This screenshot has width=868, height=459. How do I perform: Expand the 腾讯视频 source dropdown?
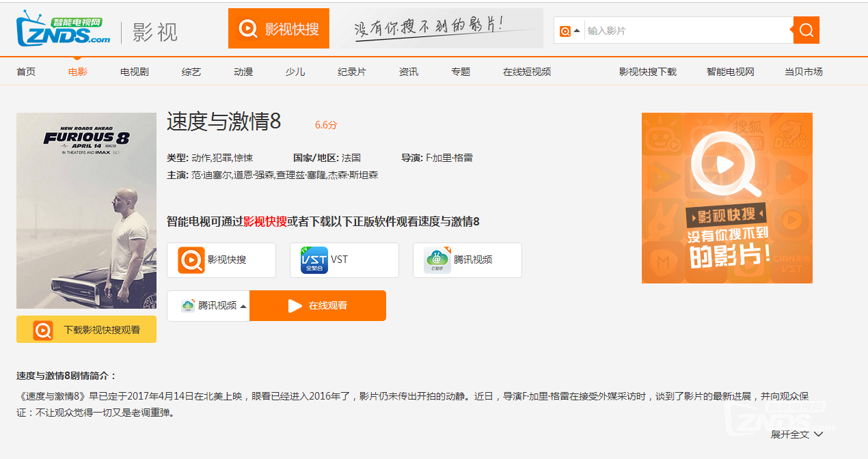(x=208, y=305)
